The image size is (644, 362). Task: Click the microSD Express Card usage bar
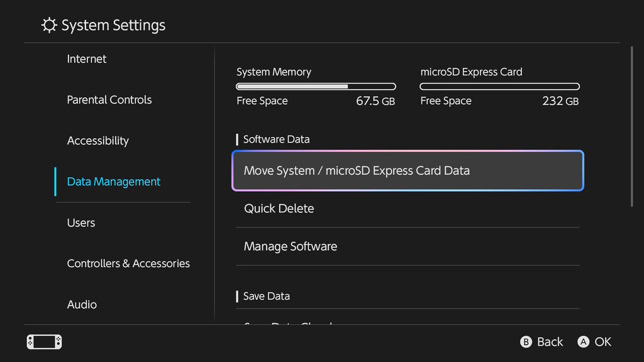point(499,86)
